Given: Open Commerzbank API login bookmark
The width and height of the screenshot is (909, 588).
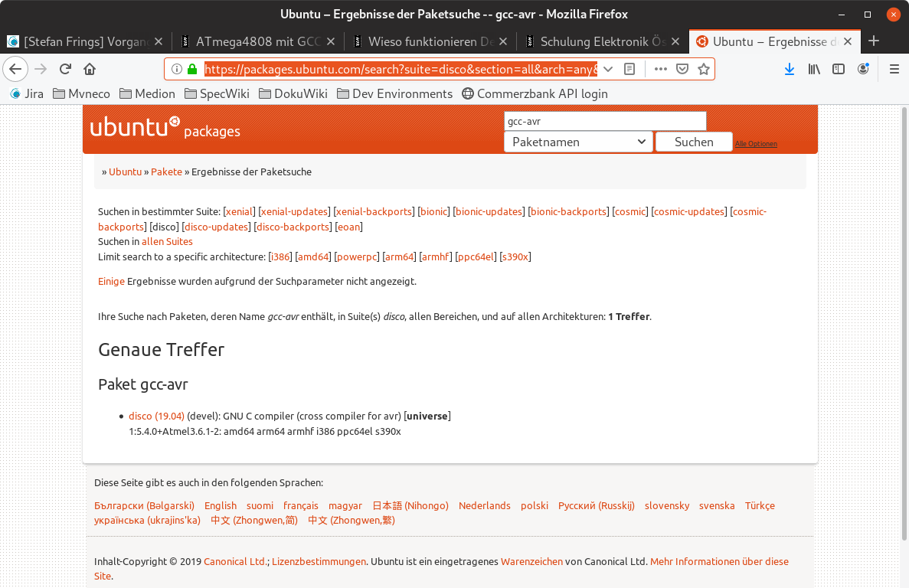Looking at the screenshot, I should (x=535, y=94).
